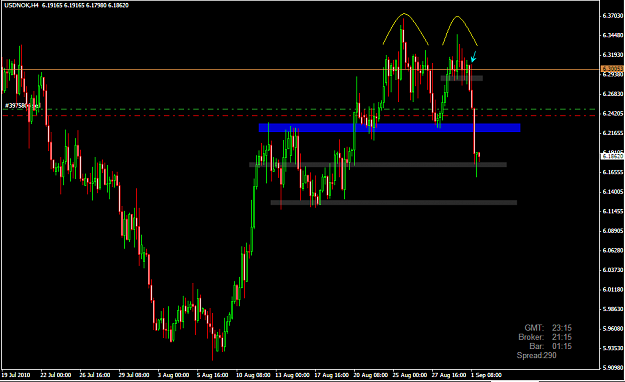This screenshot has width=625, height=382.
Task: Click the 22 Jul 00:00 time label
Action: [x=55, y=375]
